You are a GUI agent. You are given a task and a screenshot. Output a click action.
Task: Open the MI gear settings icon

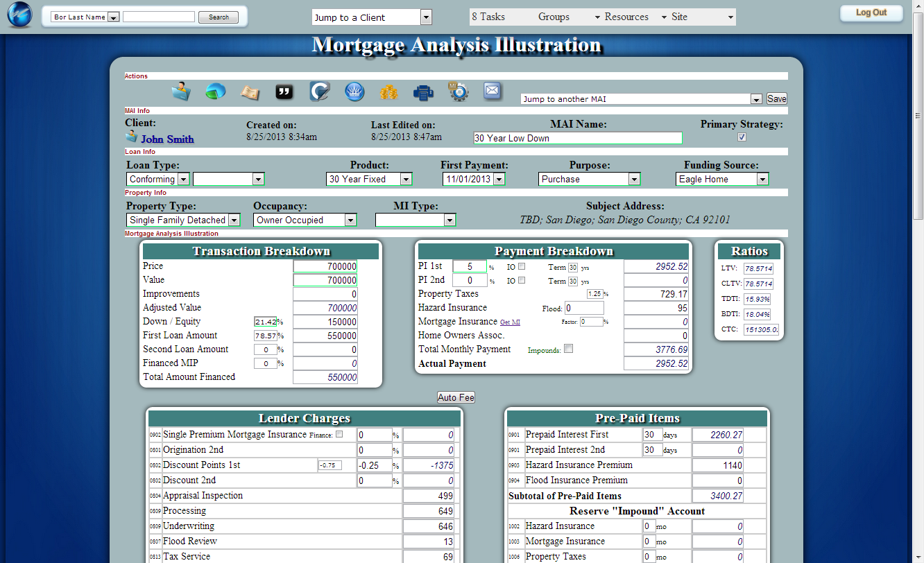click(x=458, y=91)
